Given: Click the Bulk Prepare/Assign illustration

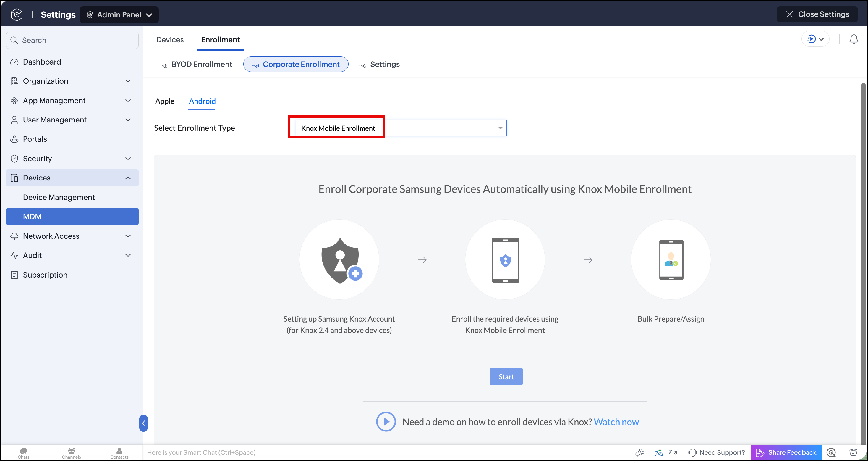Looking at the screenshot, I should tap(671, 260).
